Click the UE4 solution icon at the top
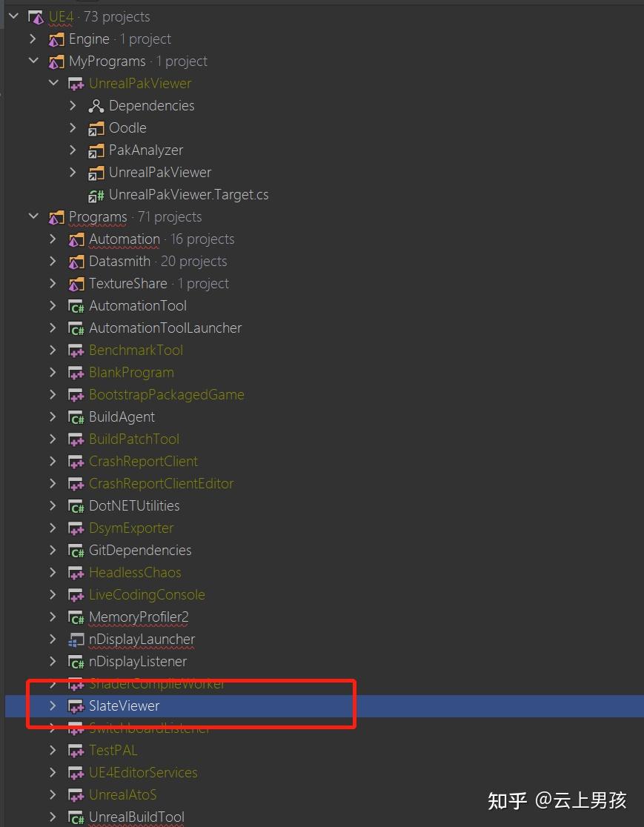This screenshot has width=644, height=827. (x=36, y=16)
